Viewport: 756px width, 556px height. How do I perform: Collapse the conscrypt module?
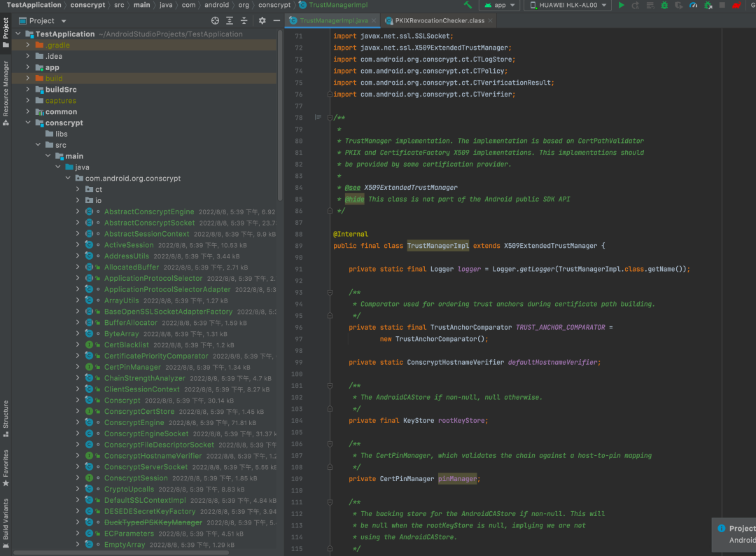[x=27, y=123]
